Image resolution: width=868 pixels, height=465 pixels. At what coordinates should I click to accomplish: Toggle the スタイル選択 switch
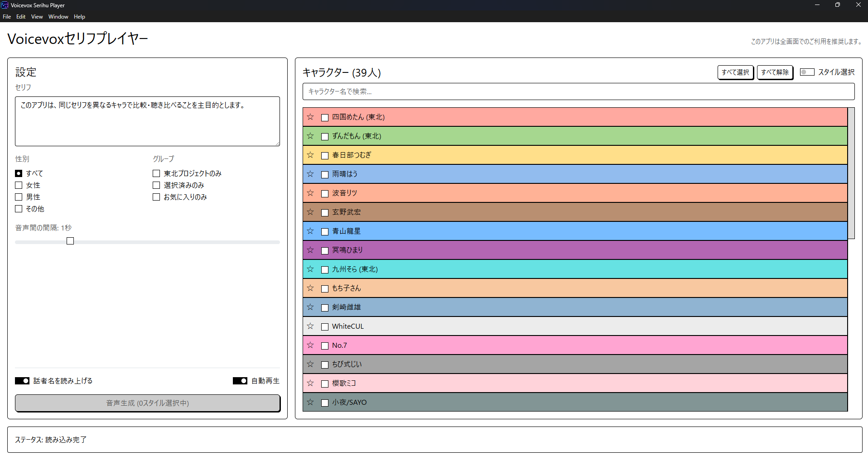click(x=807, y=72)
